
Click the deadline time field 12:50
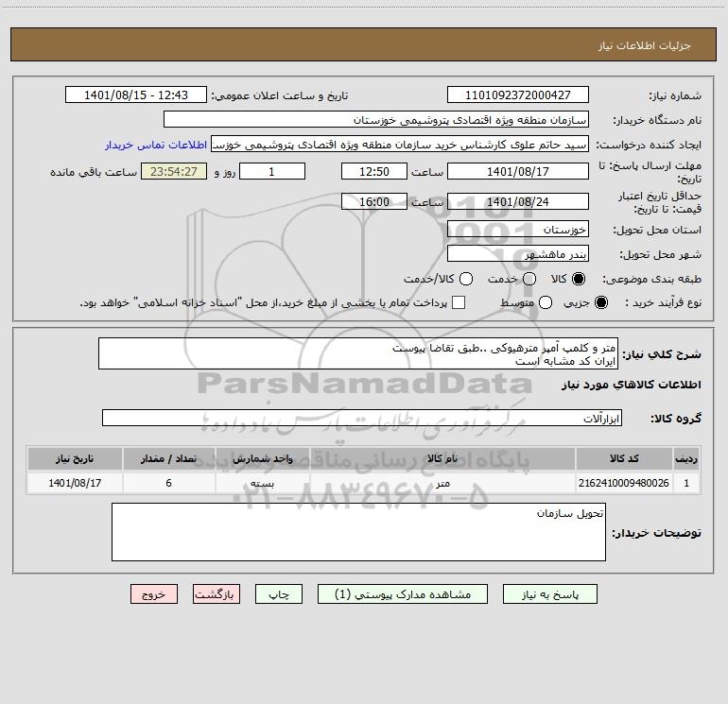(374, 171)
